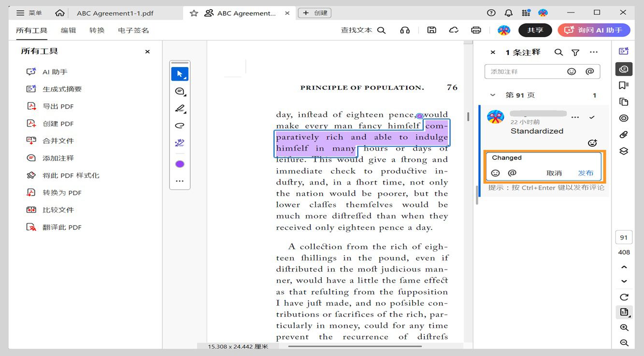
Task: Open more options in floating toolbar
Action: point(180,181)
